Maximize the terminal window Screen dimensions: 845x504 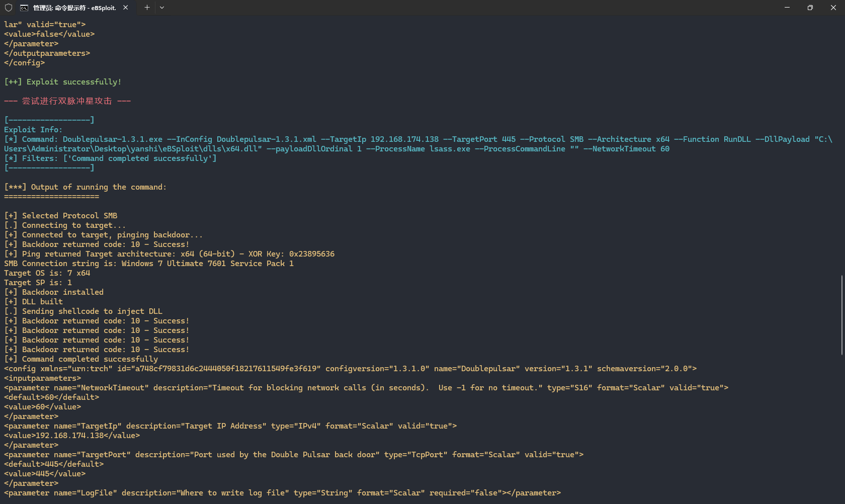click(x=810, y=8)
